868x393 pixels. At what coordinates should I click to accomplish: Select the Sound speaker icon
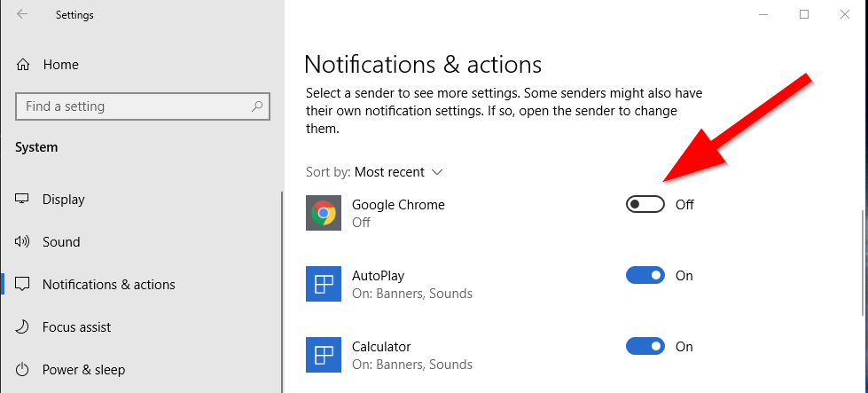(x=22, y=242)
